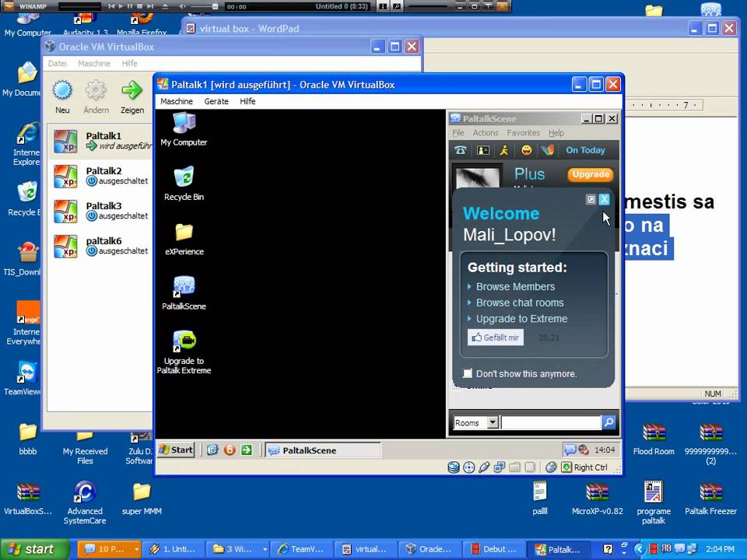Click the orange running figure icon in PaltalkScene
This screenshot has height=560, width=747.
point(504,150)
